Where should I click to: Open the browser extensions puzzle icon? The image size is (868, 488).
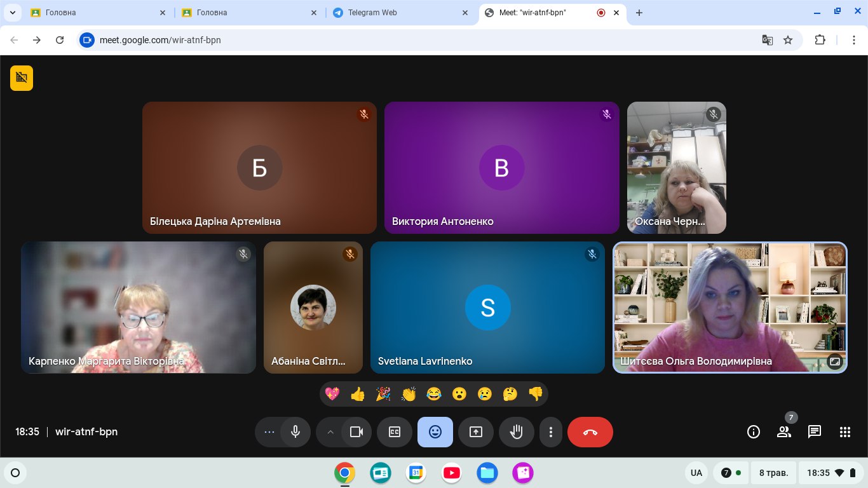click(x=820, y=40)
